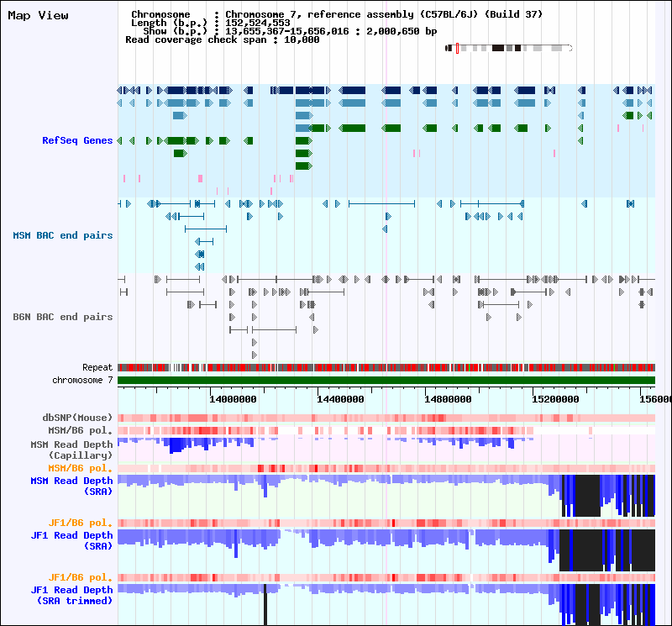
Task: Click the green chromosome 7 bar
Action: click(x=386, y=381)
